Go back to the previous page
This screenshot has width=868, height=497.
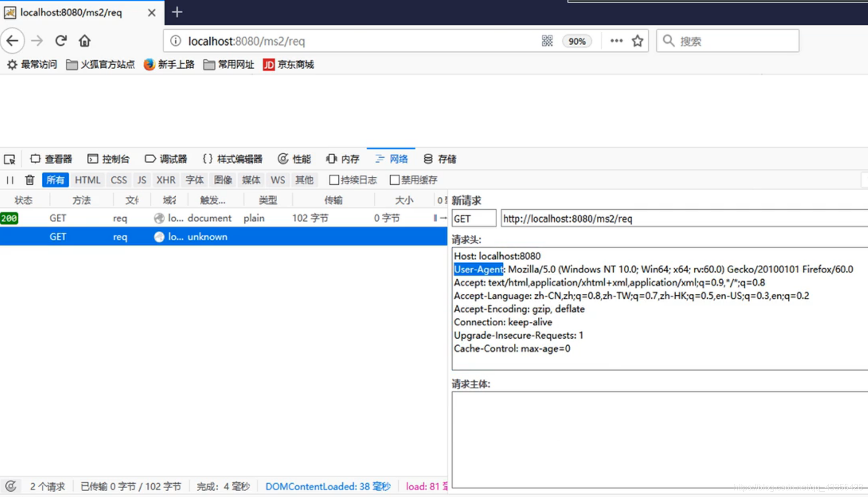12,41
